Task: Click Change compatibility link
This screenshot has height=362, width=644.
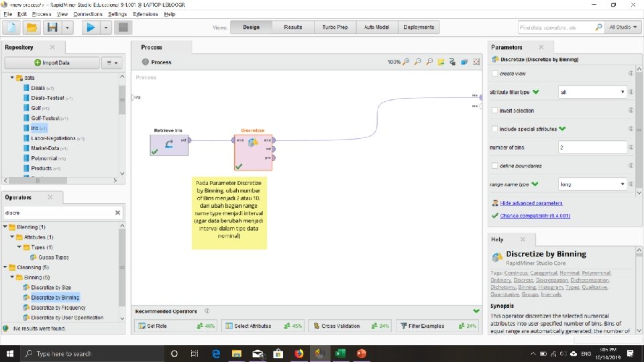Action: 535,216
